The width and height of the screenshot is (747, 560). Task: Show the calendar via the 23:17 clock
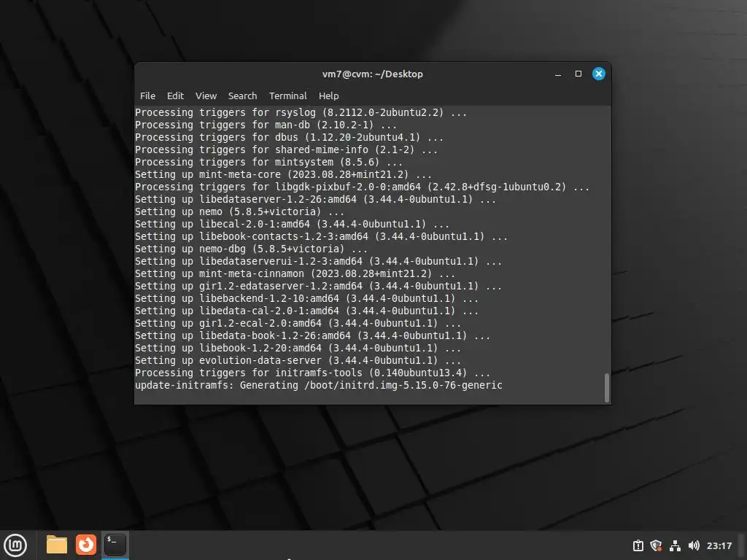pyautogui.click(x=719, y=545)
